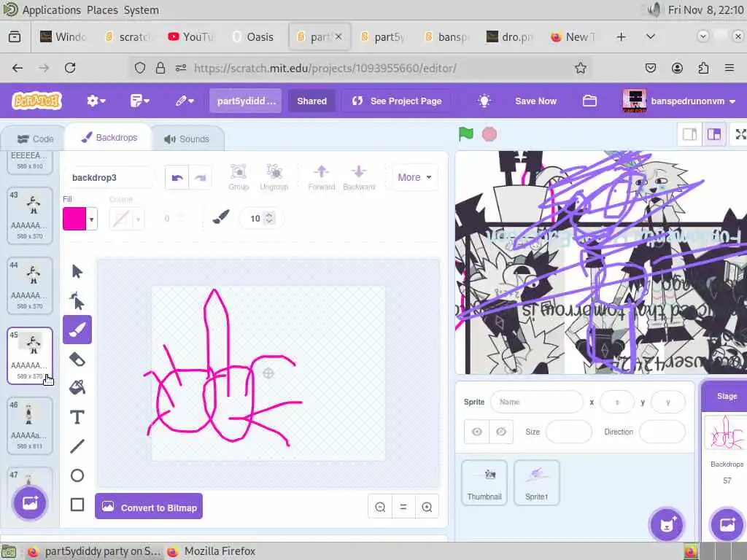Image resolution: width=747 pixels, height=560 pixels.
Task: Click the project title field part5ydidd
Action: tap(246, 101)
